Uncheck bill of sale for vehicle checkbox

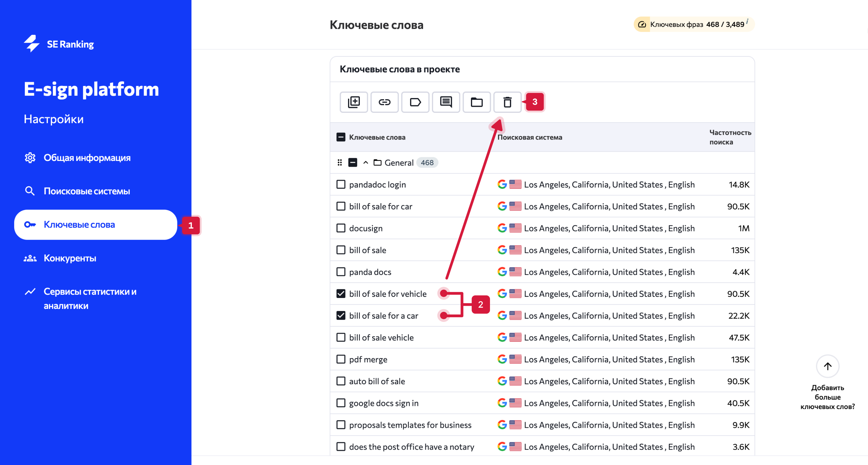341,294
